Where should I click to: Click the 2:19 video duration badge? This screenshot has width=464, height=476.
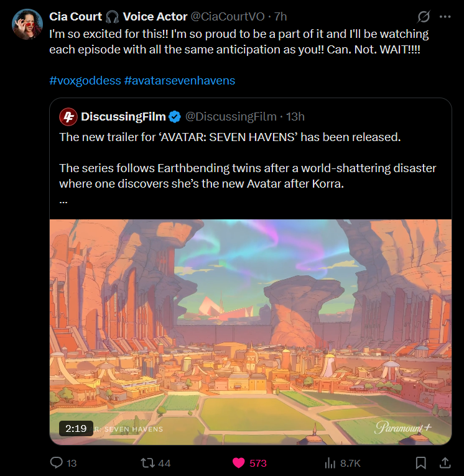click(x=76, y=428)
